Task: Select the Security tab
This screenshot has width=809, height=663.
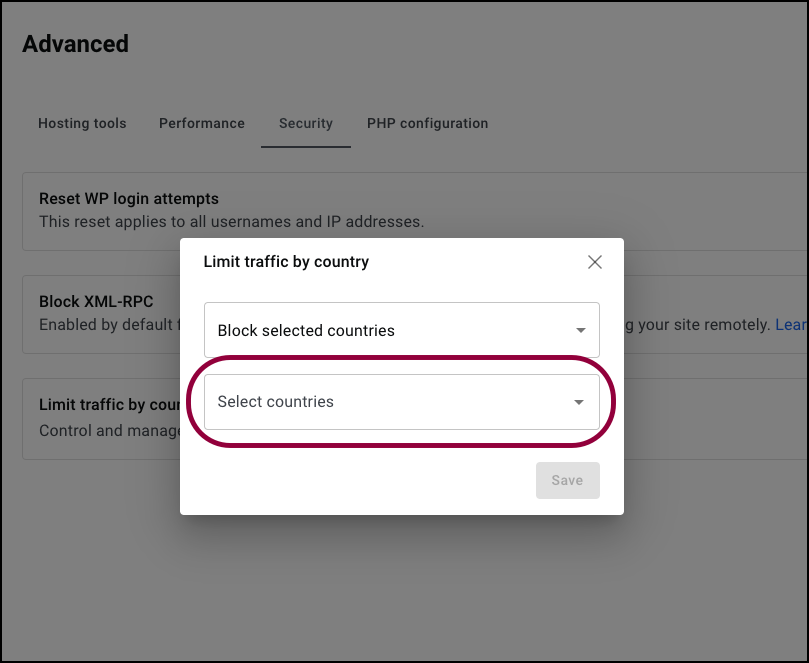Action: point(306,123)
